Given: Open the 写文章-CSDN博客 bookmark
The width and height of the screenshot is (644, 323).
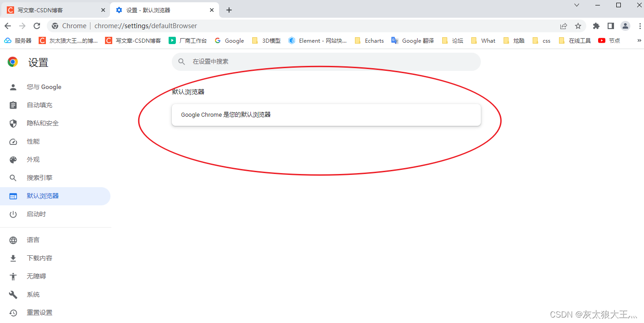Looking at the screenshot, I should [133, 40].
